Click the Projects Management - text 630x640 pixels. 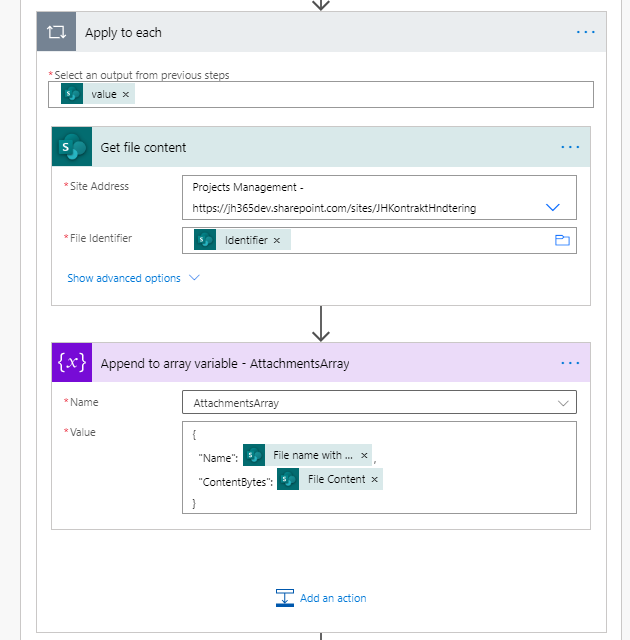coord(248,187)
